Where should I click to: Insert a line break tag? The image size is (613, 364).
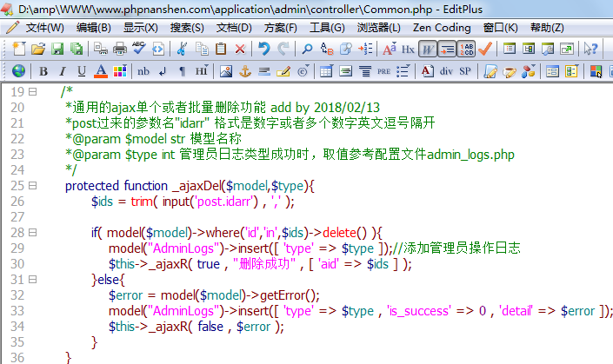(163, 71)
